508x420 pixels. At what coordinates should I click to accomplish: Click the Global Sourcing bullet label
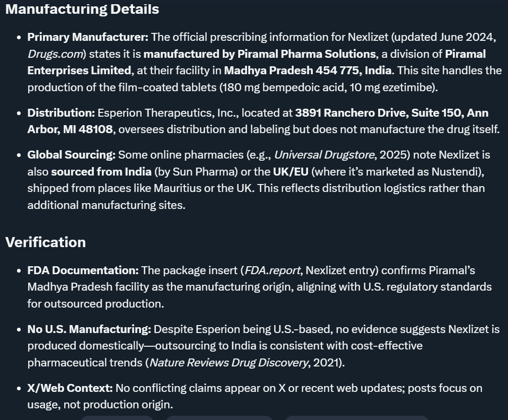71,155
